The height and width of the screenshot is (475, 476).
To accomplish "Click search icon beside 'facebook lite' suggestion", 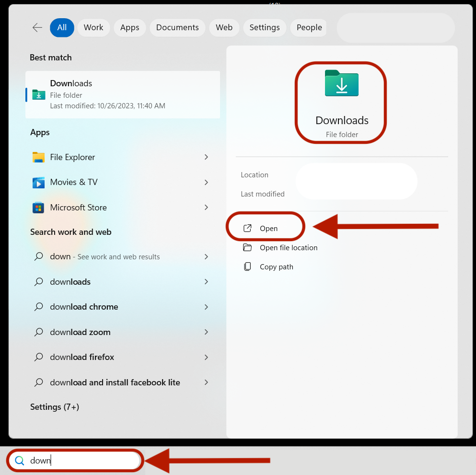I will point(38,382).
